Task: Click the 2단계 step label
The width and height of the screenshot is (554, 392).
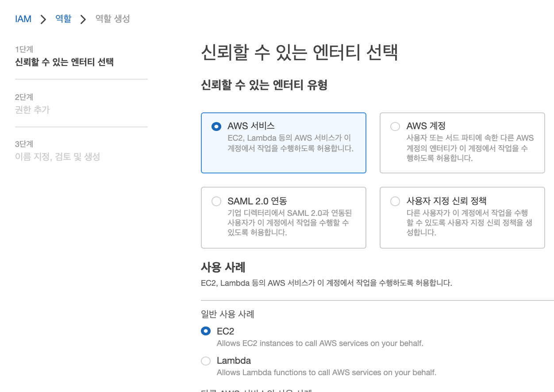Action: point(24,97)
